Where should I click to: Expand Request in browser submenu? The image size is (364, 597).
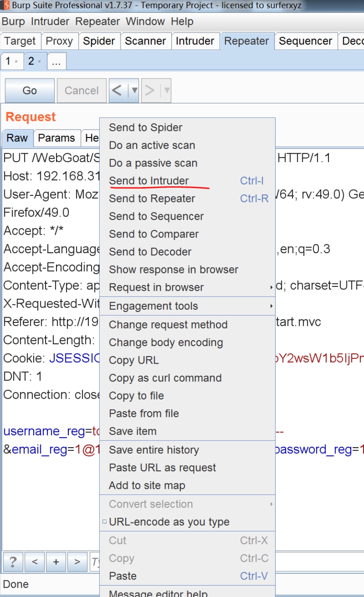click(x=187, y=287)
